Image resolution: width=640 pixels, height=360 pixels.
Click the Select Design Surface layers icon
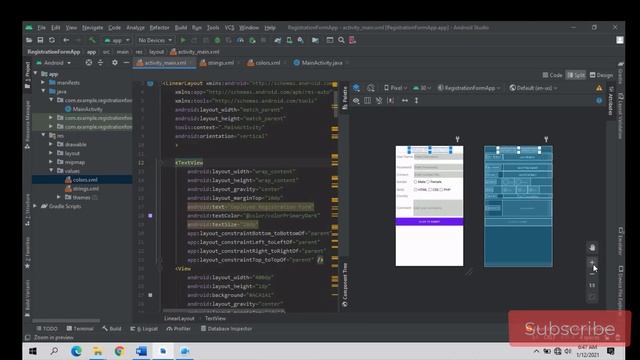point(356,88)
